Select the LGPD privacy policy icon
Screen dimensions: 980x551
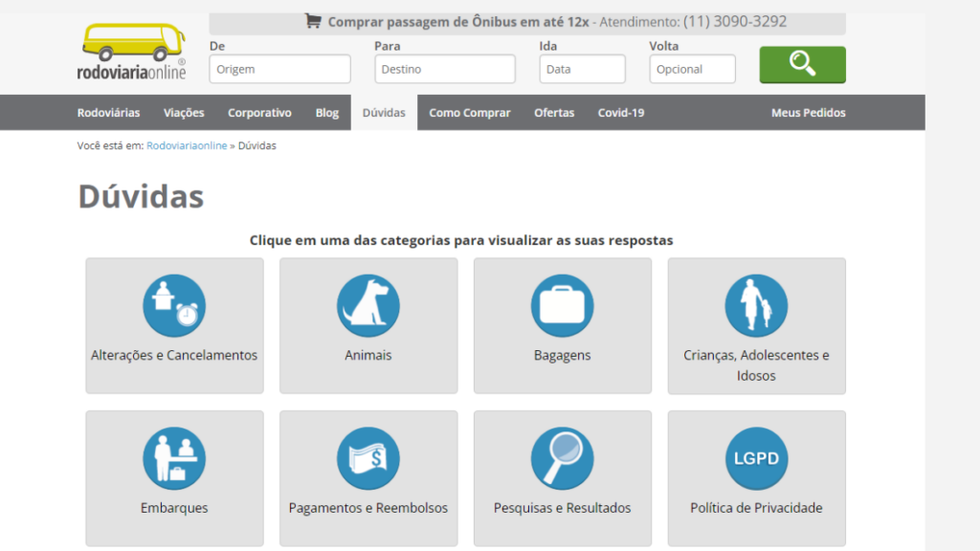click(756, 457)
